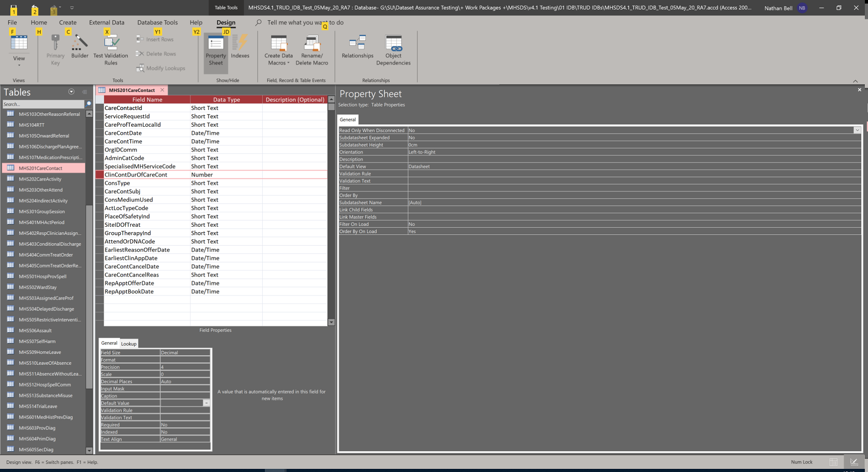Click Rename/Delete Macro icon
The image size is (868, 472).
point(312,51)
